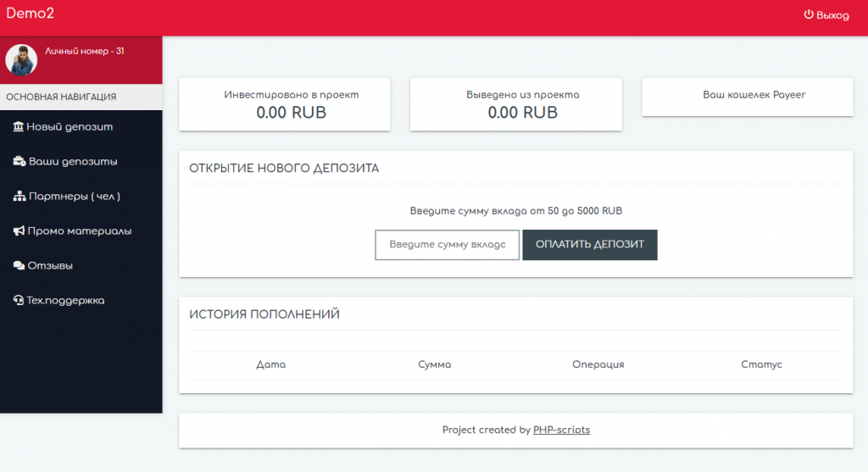Click the sitemap icon beside Партнеры
This screenshot has width=868, height=472.
click(19, 197)
